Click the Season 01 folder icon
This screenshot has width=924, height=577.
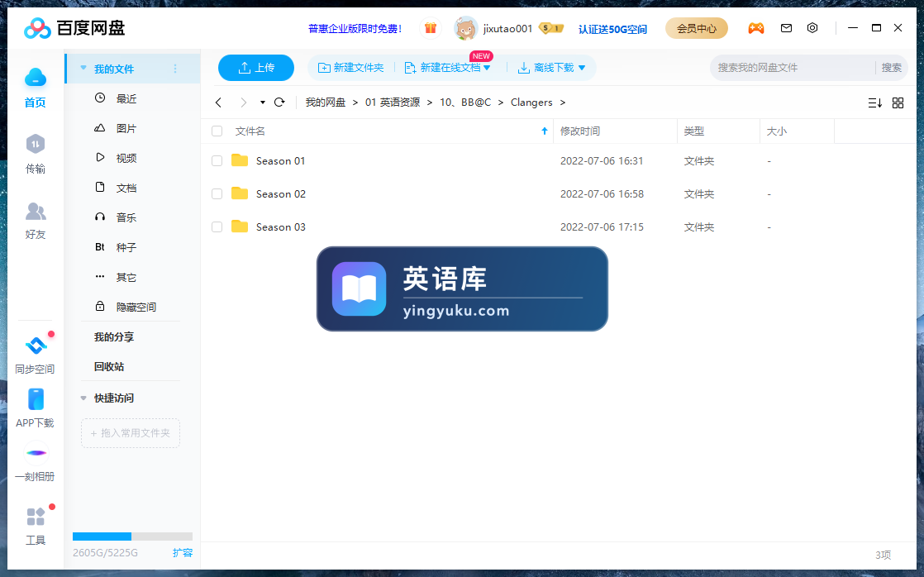click(x=240, y=160)
